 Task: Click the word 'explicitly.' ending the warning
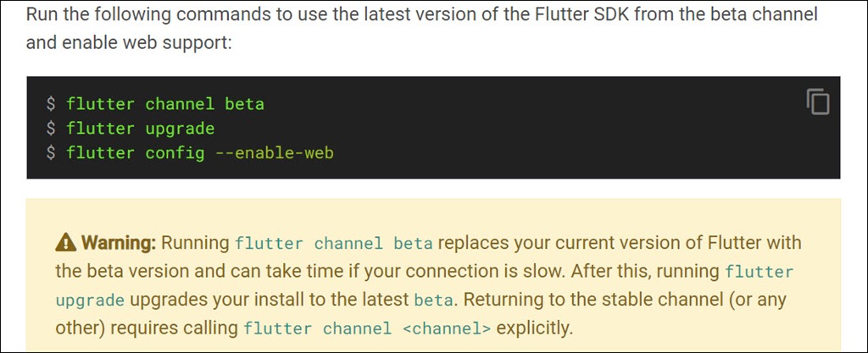pyautogui.click(x=534, y=328)
